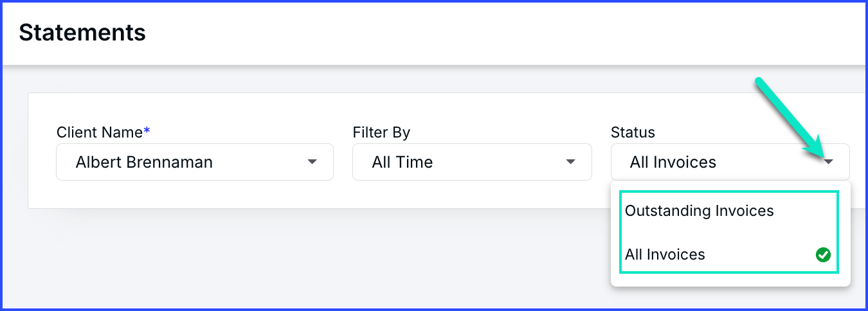Click the Client Name caret arrow

click(x=312, y=162)
